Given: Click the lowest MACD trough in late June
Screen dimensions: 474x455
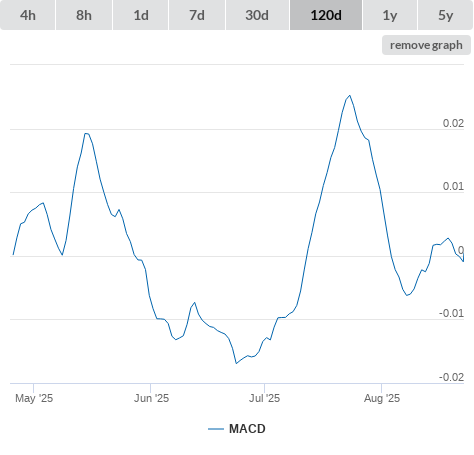Looking at the screenshot, I should (236, 363).
